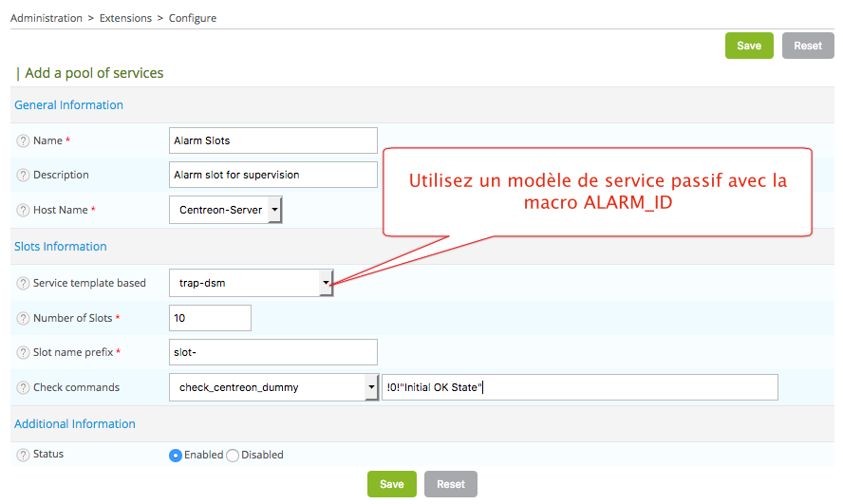843x504 pixels.
Task: Select the Enabled status radio button
Action: point(176,456)
